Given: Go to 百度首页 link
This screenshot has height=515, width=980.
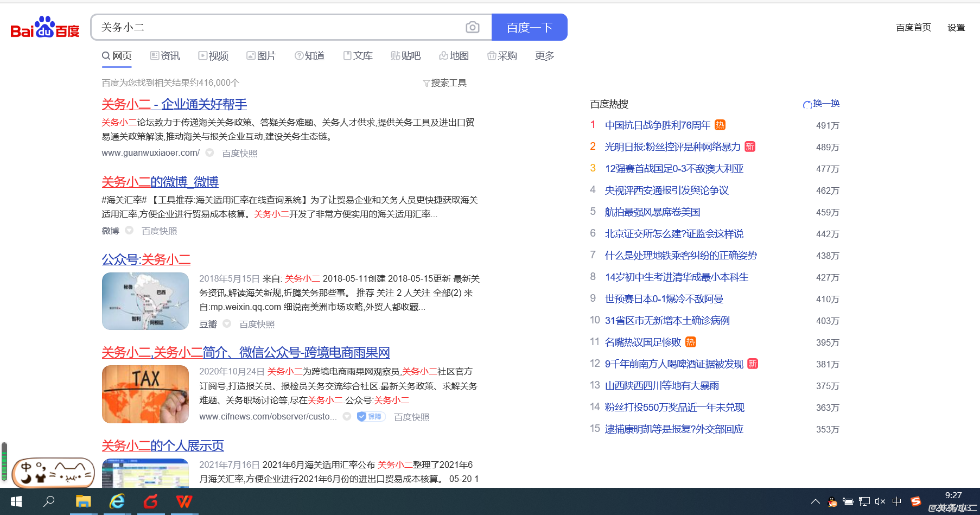Looking at the screenshot, I should click(913, 28).
